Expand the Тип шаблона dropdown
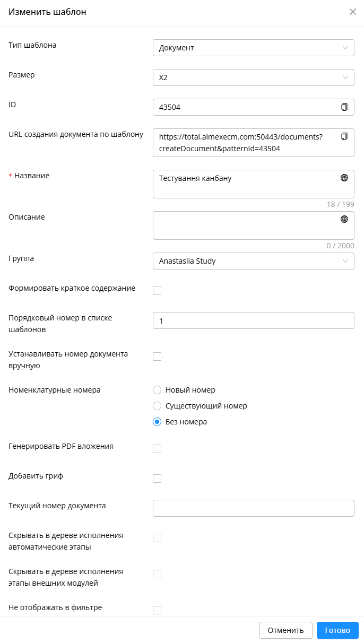The height and width of the screenshot is (643, 364). 254,48
